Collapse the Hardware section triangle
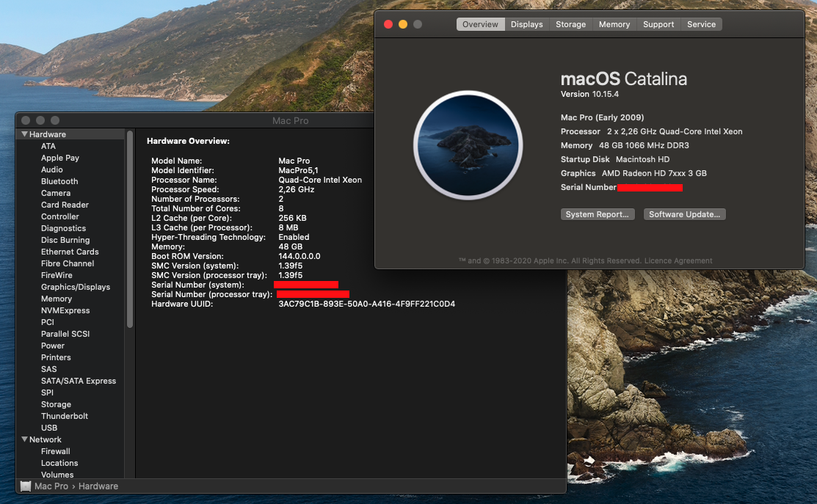 (x=24, y=134)
